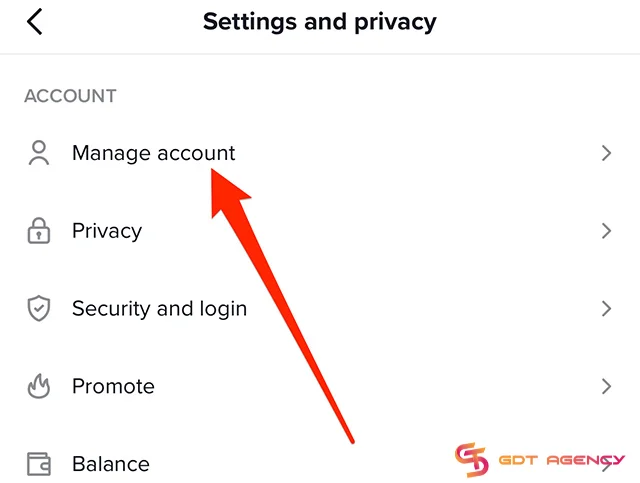Select Security and login option
This screenshot has height=483, width=640.
coord(159,308)
